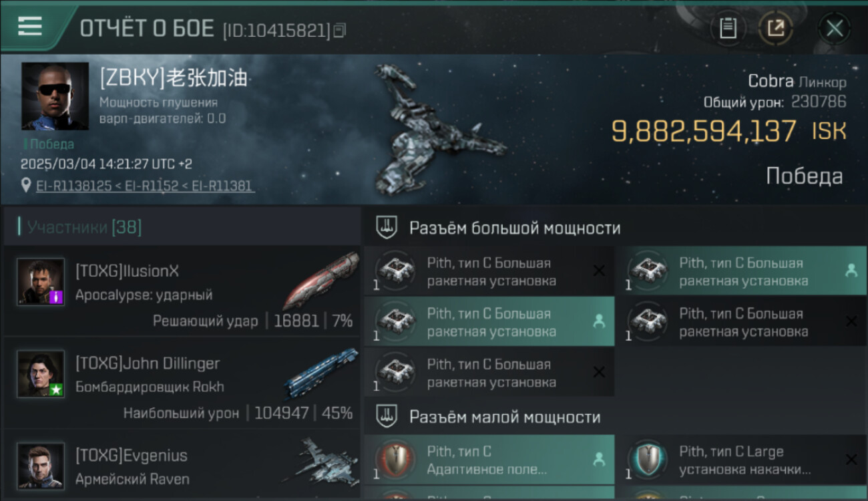The image size is (868, 501).
Task: Open the hamburger menu icon
Action: click(x=30, y=26)
